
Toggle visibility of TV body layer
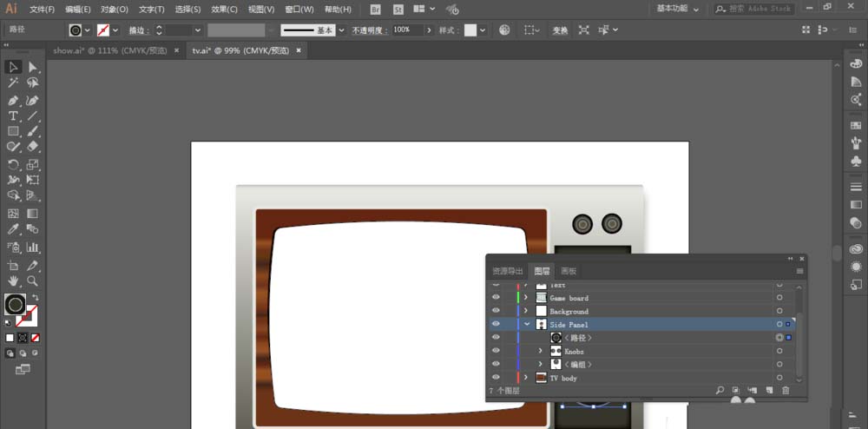coord(496,378)
